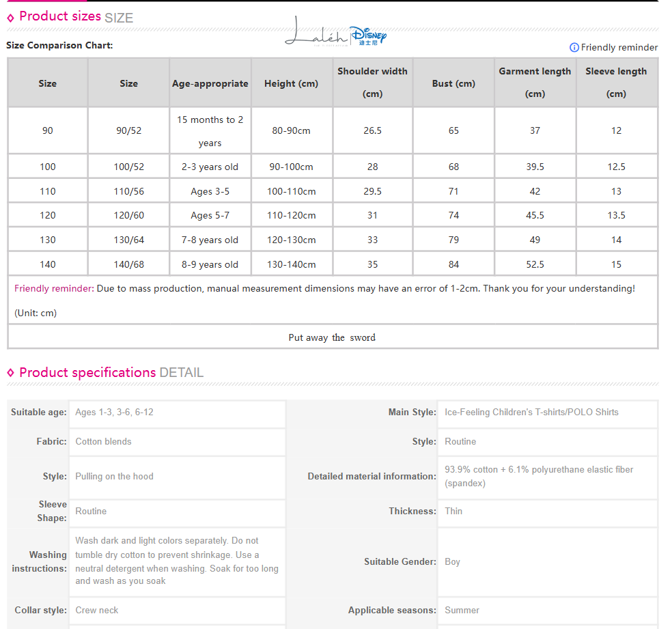The image size is (672, 629).
Task: Select 'Pulling on the hood' style value
Action: pyautogui.click(x=115, y=477)
